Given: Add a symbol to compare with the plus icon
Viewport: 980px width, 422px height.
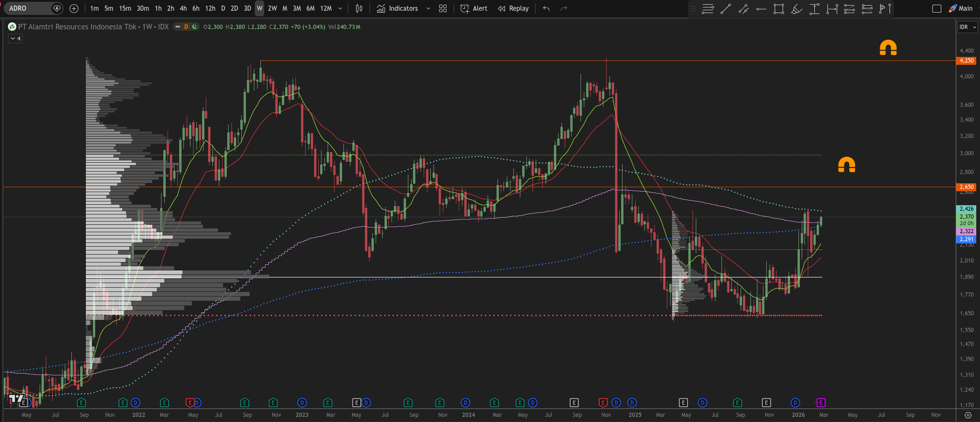Looking at the screenshot, I should click(74, 8).
